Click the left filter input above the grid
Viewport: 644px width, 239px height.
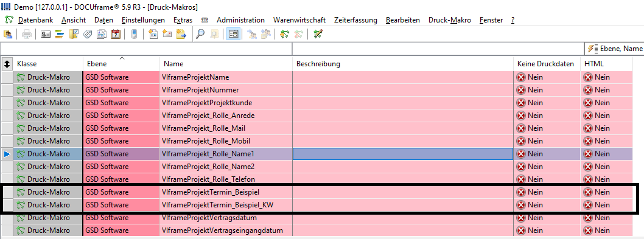(146, 49)
